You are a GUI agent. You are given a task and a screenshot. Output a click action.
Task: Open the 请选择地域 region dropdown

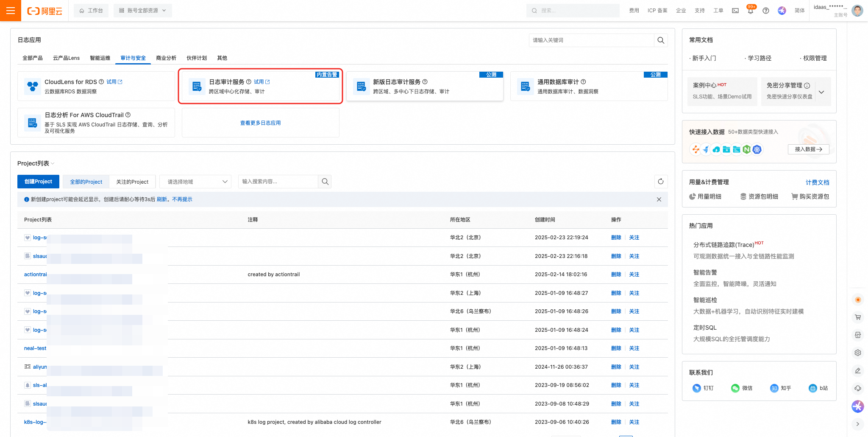click(x=195, y=182)
